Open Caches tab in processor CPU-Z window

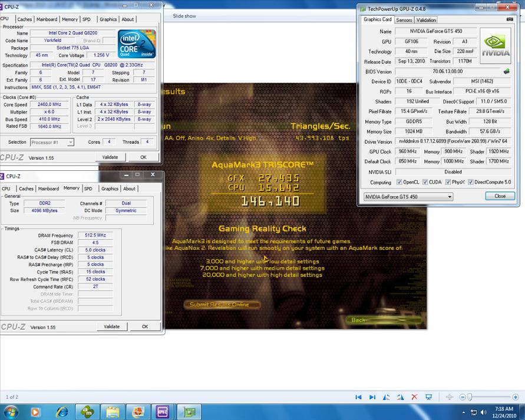24,19
